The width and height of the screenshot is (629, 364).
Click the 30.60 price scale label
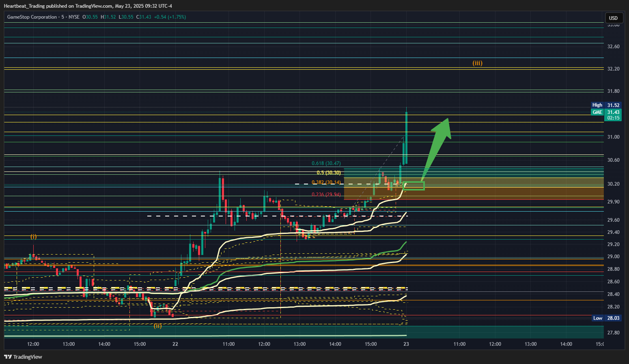coord(613,160)
